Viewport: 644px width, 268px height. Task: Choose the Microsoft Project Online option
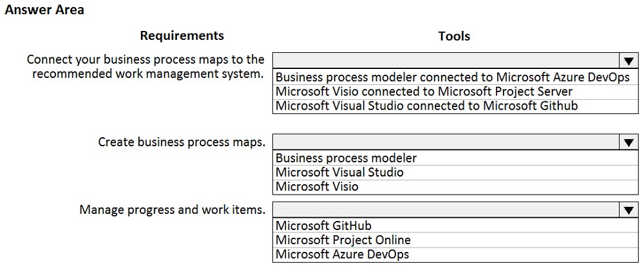coord(455,240)
